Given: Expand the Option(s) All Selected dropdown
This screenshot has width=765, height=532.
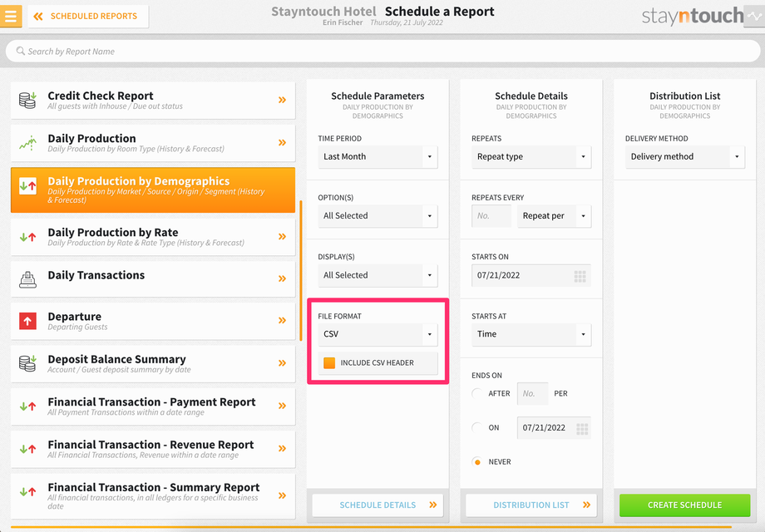Looking at the screenshot, I should click(378, 215).
